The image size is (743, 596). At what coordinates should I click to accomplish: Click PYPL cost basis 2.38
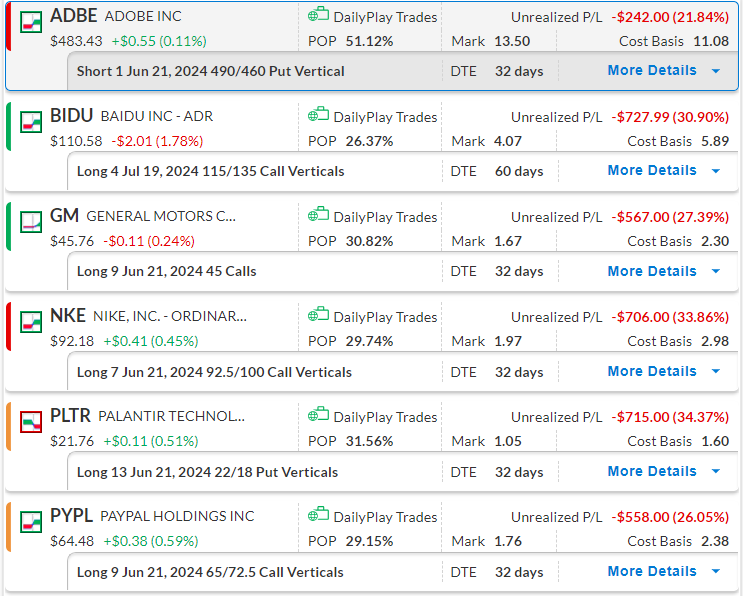[x=715, y=541]
